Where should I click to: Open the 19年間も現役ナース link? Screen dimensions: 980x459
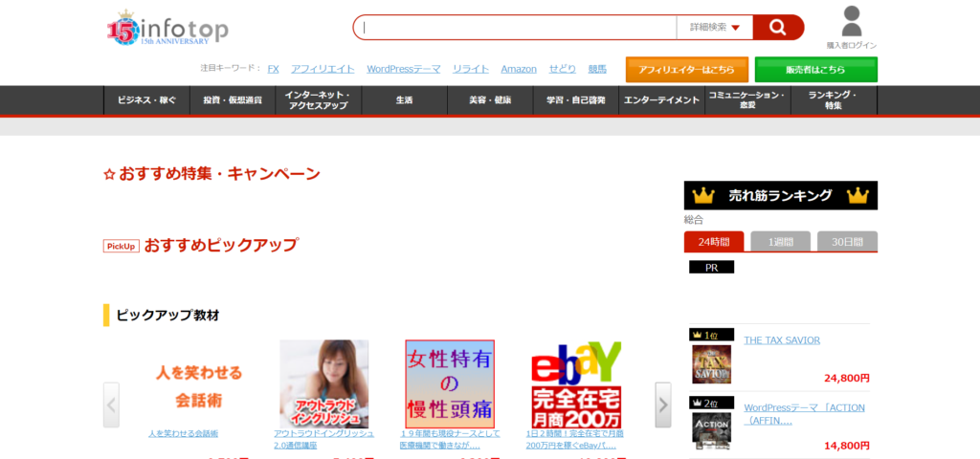(450, 440)
